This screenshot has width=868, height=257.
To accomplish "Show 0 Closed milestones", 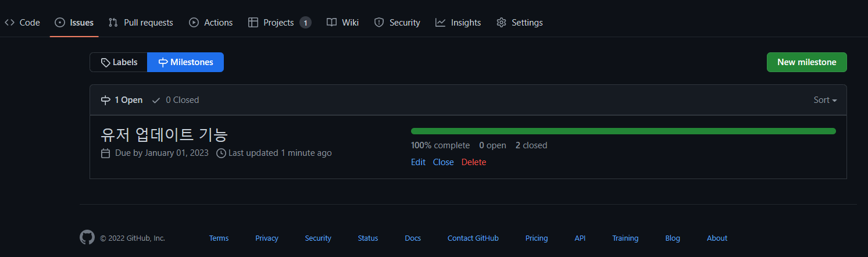I will [x=176, y=100].
